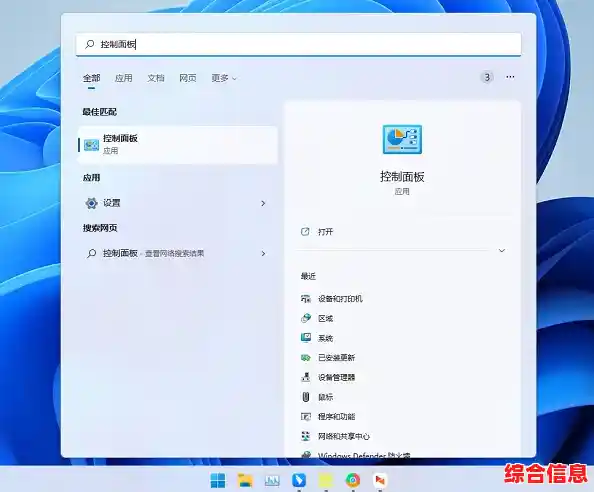Click the 系统 monitor icon
This screenshot has height=492, width=594.
(x=306, y=337)
